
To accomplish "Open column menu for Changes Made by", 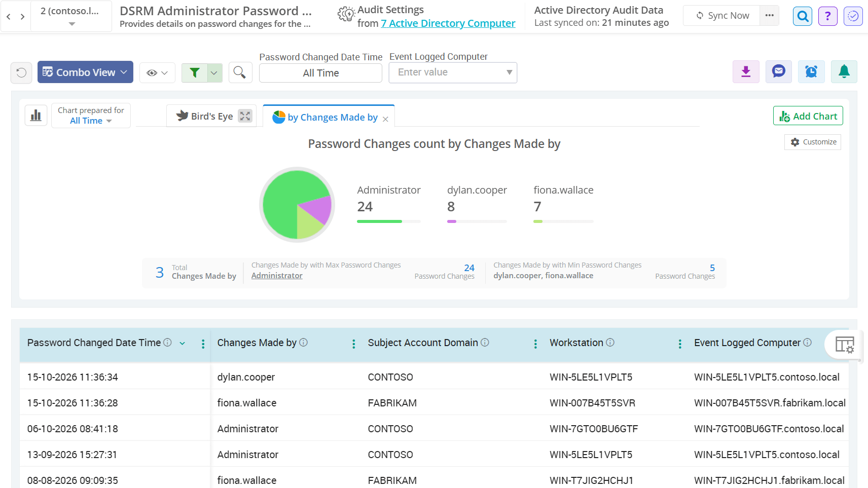I will [353, 344].
